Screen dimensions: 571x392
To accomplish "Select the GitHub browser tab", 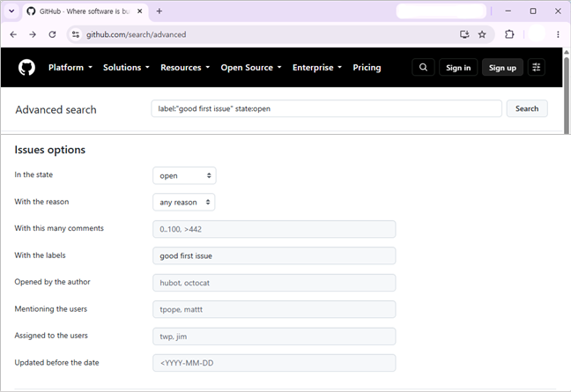I will click(x=85, y=11).
